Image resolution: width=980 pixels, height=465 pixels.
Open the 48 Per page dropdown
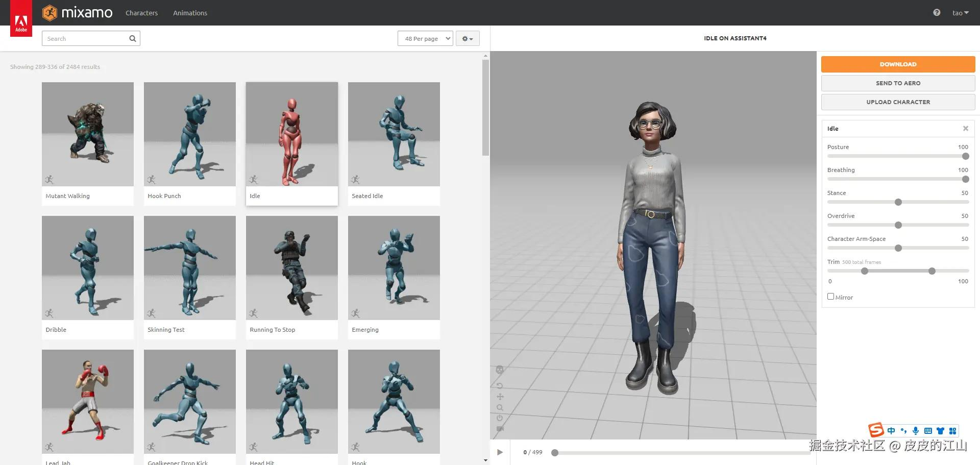point(425,38)
